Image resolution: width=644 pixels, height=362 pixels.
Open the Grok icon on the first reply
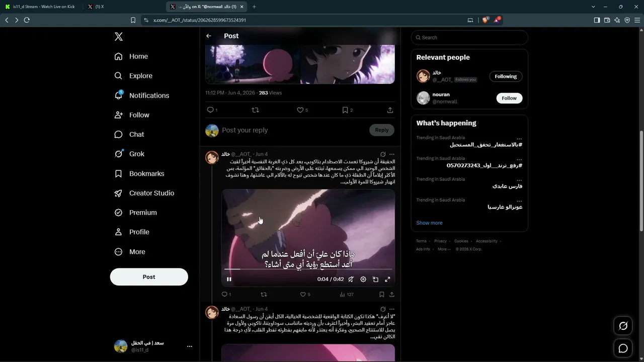383,154
